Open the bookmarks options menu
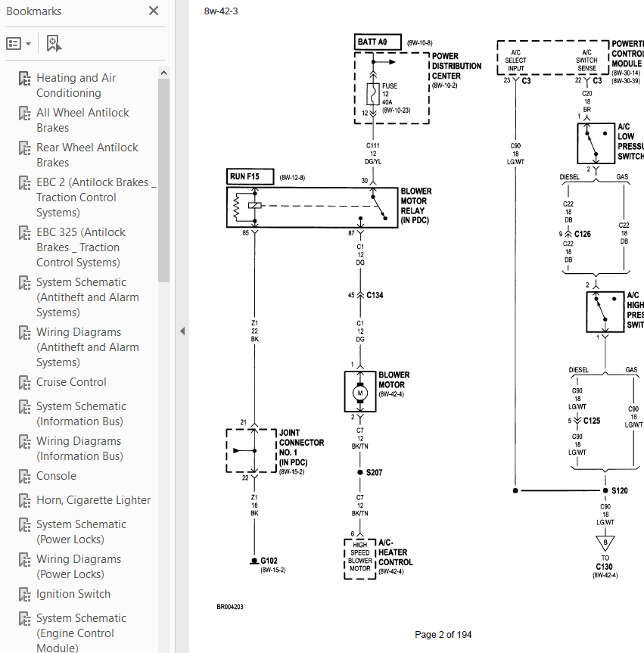The height and width of the screenshot is (653, 644). pos(18,43)
